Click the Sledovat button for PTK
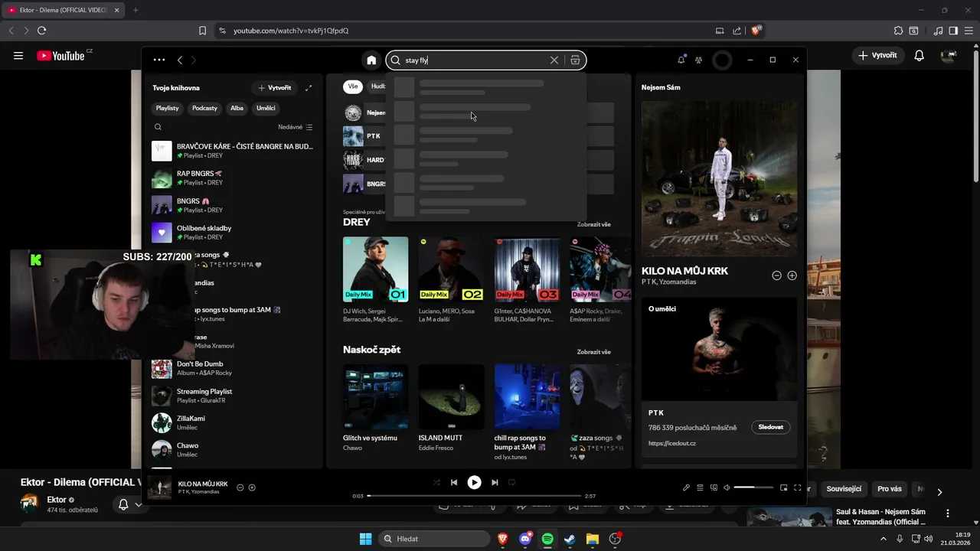 pyautogui.click(x=770, y=427)
